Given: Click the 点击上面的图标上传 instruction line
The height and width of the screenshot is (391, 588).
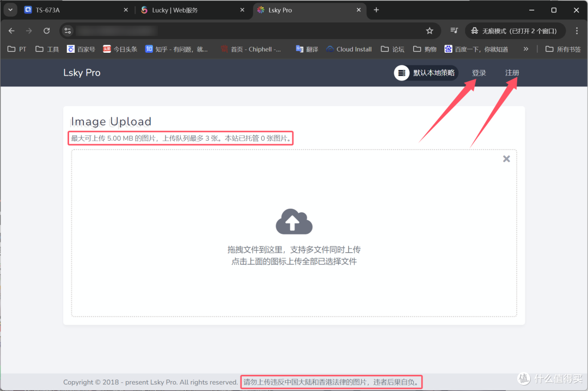Looking at the screenshot, I should pos(294,262).
